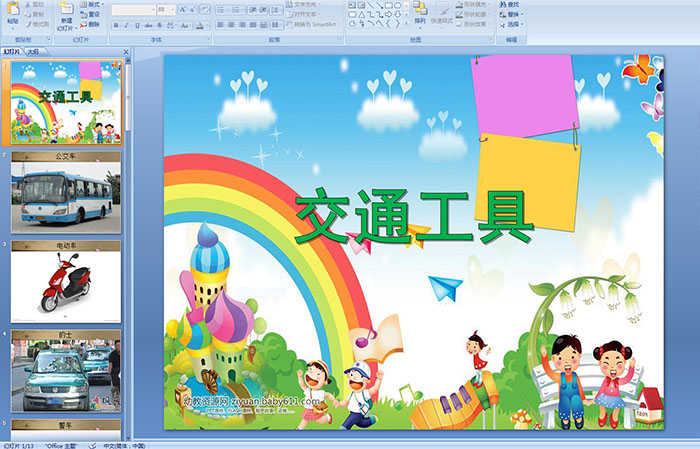The width and height of the screenshot is (700, 449).
Task: Open the Line Spacing dropdown
Action: pos(276,10)
